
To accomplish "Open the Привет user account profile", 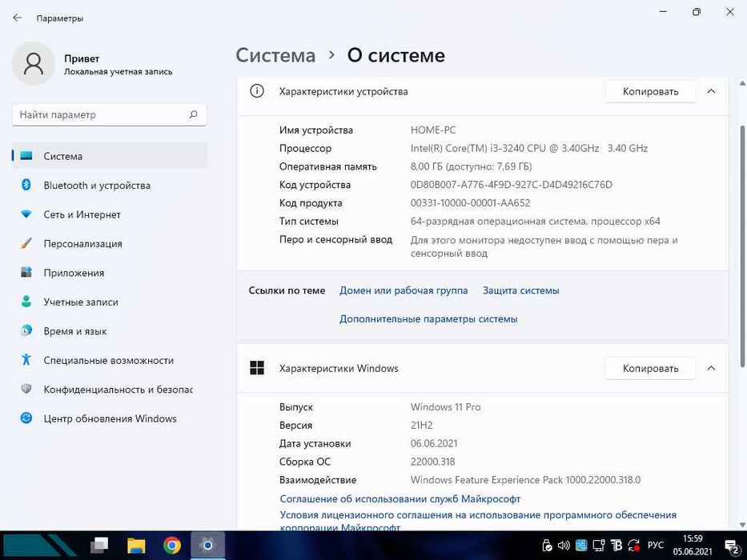I will [92, 64].
